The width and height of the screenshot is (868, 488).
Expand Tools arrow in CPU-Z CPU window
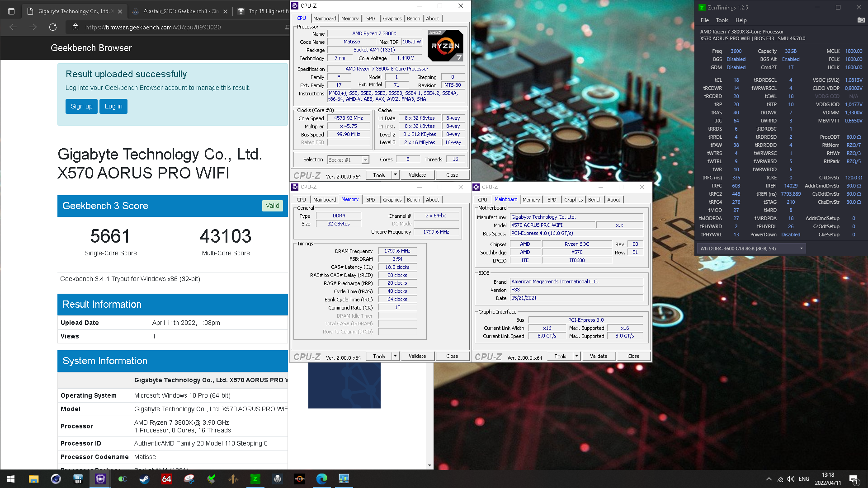[x=395, y=175]
